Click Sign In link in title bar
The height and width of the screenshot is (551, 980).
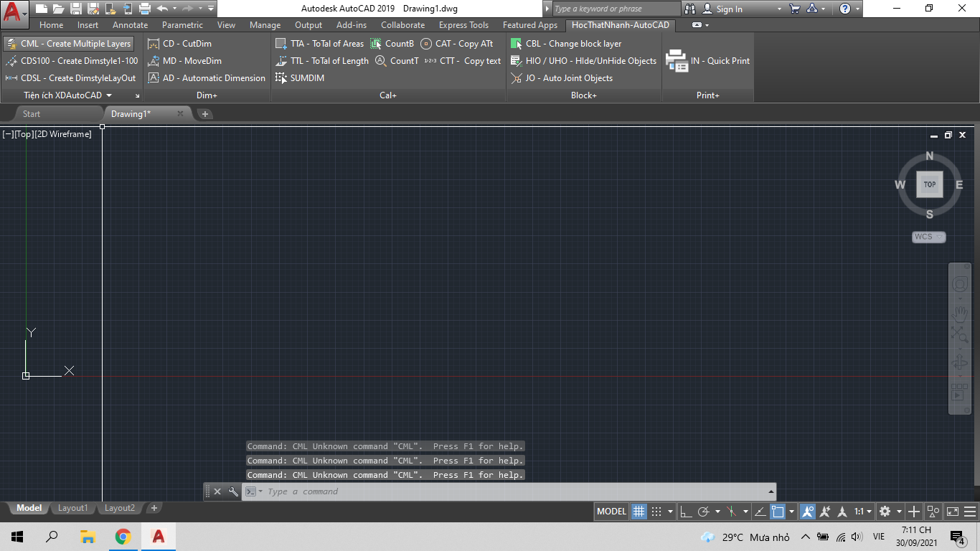click(x=729, y=9)
